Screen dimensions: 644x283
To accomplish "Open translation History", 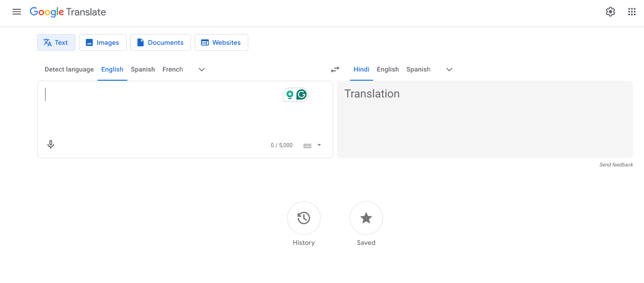I will coord(304,218).
